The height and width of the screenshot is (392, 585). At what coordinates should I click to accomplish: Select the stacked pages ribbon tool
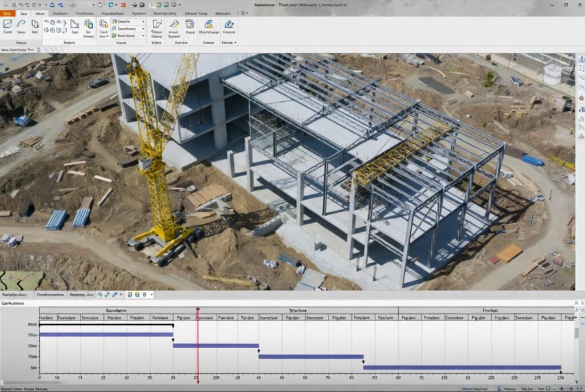coord(35,25)
